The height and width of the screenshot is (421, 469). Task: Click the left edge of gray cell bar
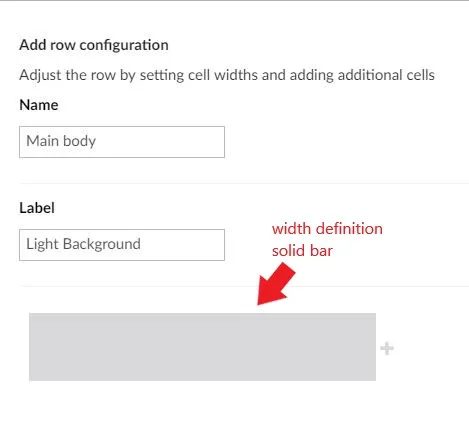[x=30, y=347]
